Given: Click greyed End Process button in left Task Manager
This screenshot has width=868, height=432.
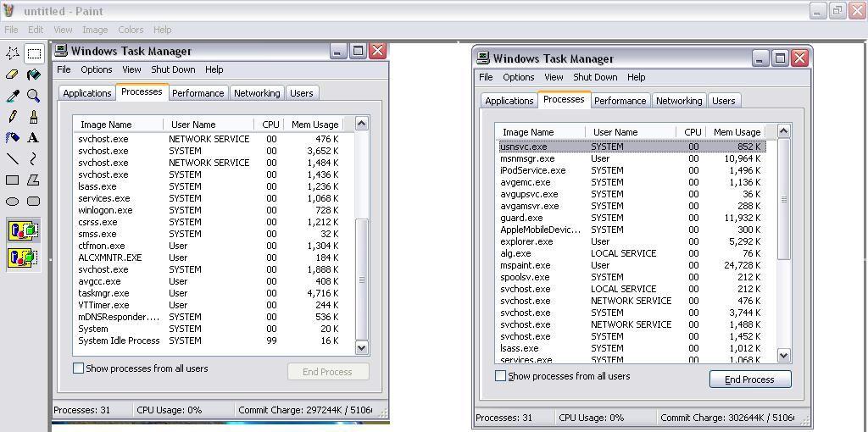Looking at the screenshot, I should click(328, 372).
